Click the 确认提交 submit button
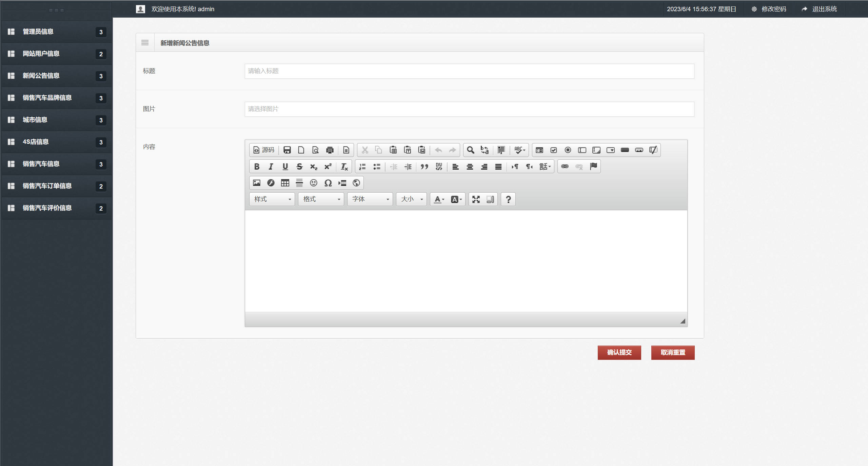 619,352
